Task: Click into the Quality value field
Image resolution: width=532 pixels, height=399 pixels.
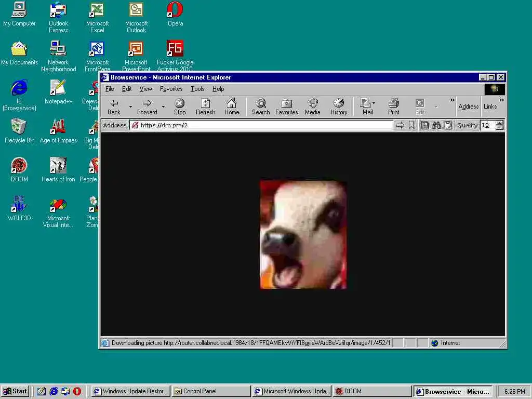Action: click(487, 125)
